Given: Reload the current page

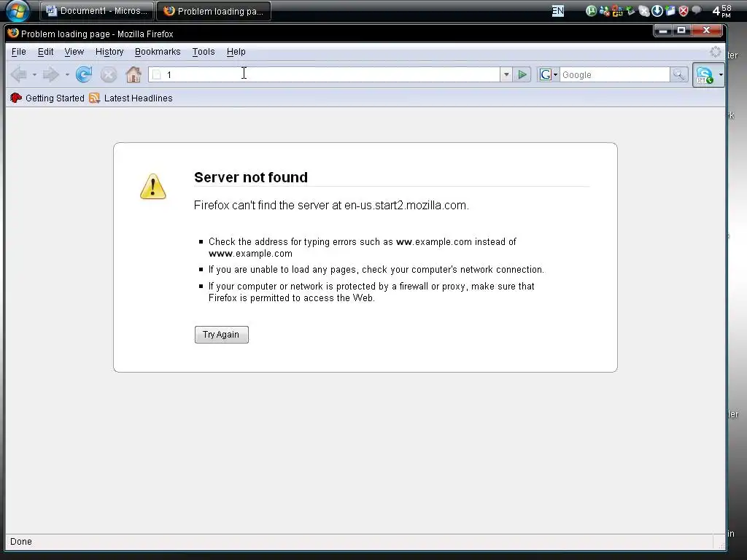Looking at the screenshot, I should [x=84, y=74].
